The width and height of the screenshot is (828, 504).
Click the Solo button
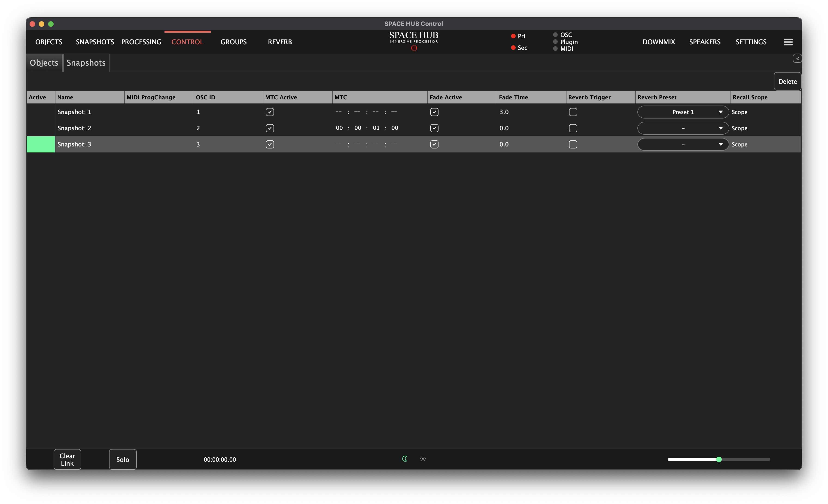tap(123, 459)
